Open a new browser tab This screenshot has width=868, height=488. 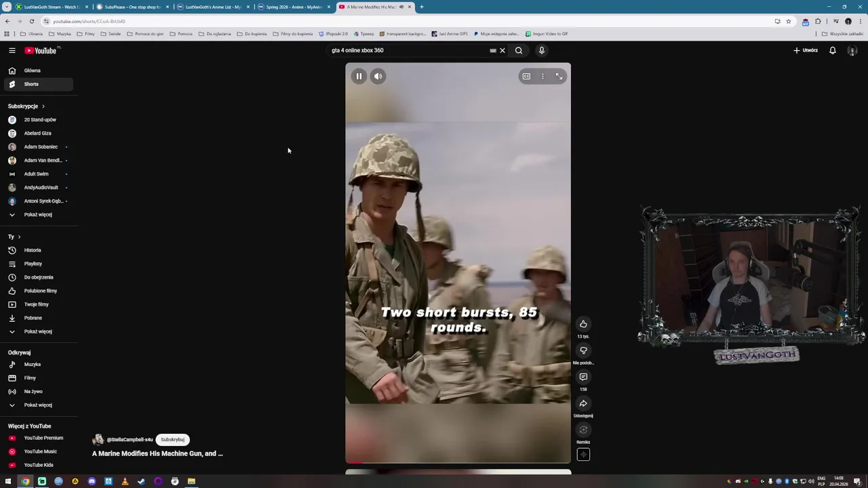pos(421,7)
